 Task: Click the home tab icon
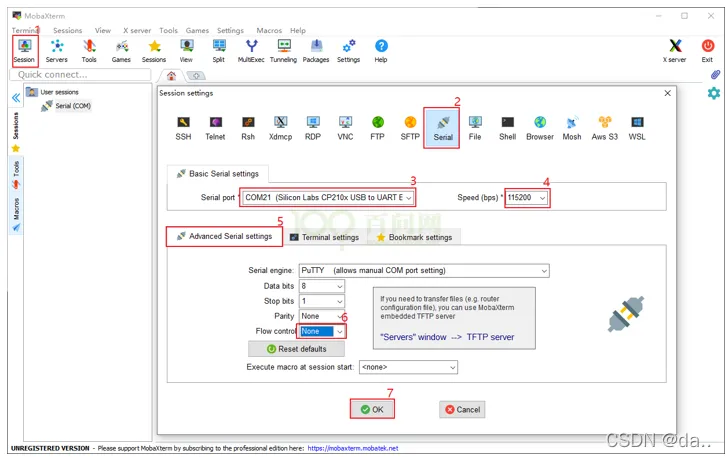coord(171,76)
